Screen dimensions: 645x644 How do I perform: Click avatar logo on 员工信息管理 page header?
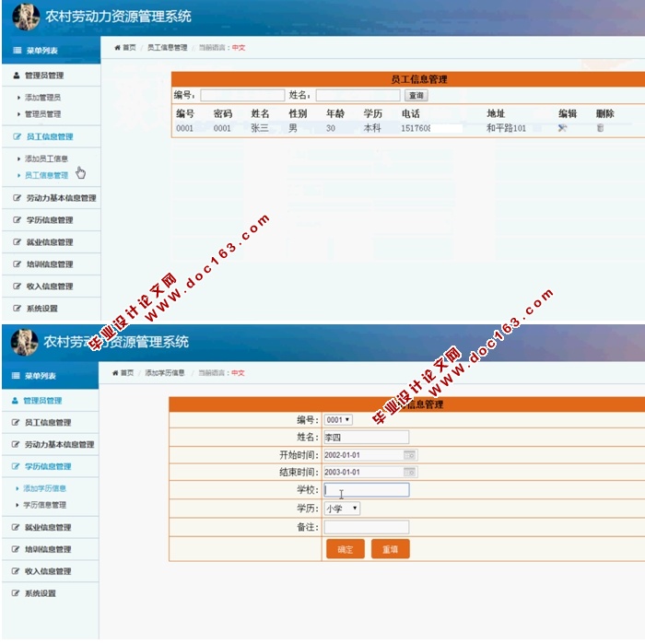point(26,17)
